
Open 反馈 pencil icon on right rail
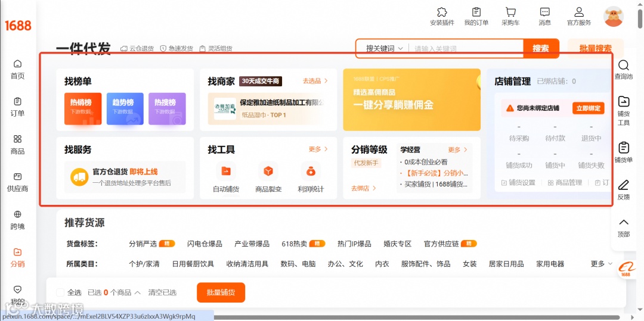pyautogui.click(x=624, y=185)
